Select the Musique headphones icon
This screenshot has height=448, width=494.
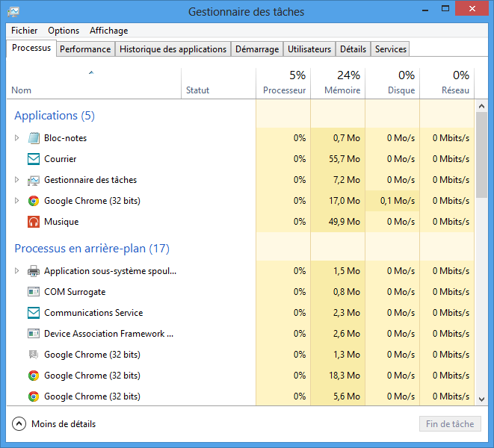(34, 222)
